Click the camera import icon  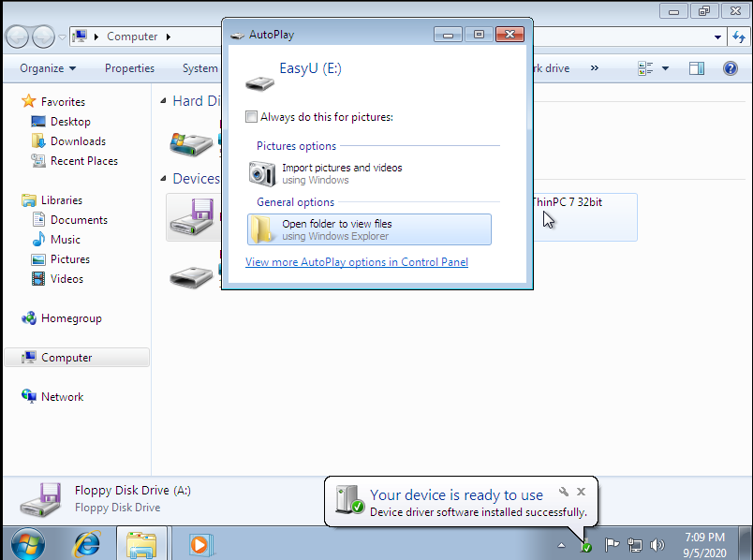(262, 173)
